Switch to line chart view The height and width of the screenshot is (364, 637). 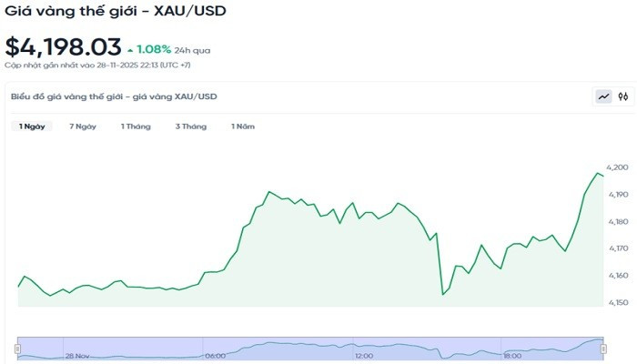click(603, 96)
